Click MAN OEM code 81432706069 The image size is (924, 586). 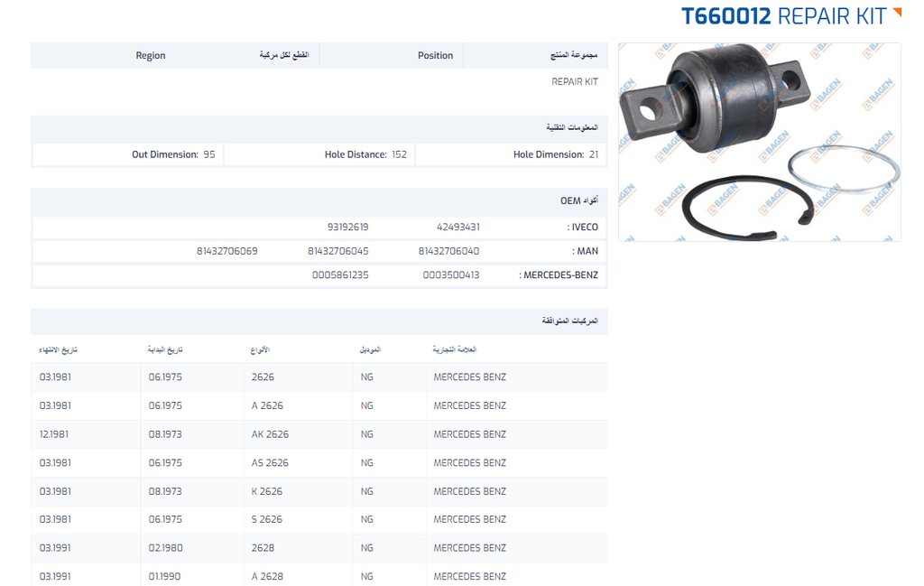[226, 251]
